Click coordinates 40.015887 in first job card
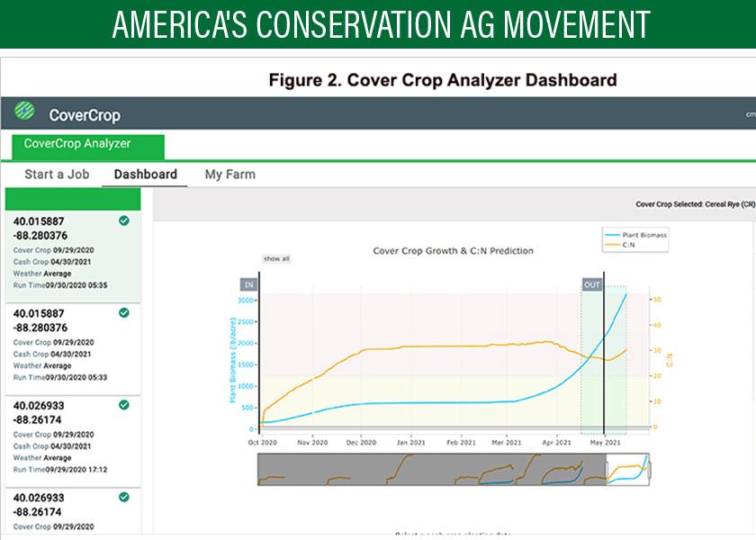Image resolution: width=756 pixels, height=540 pixels. 39,221
